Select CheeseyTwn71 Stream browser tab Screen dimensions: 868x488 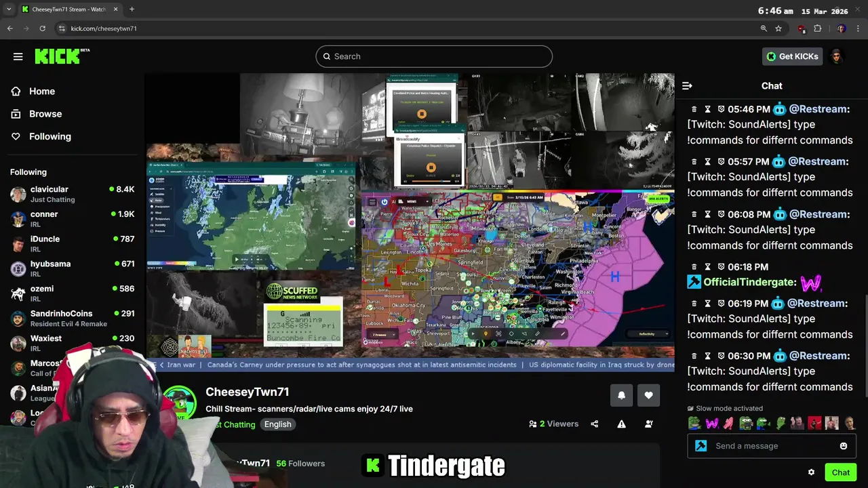70,9
